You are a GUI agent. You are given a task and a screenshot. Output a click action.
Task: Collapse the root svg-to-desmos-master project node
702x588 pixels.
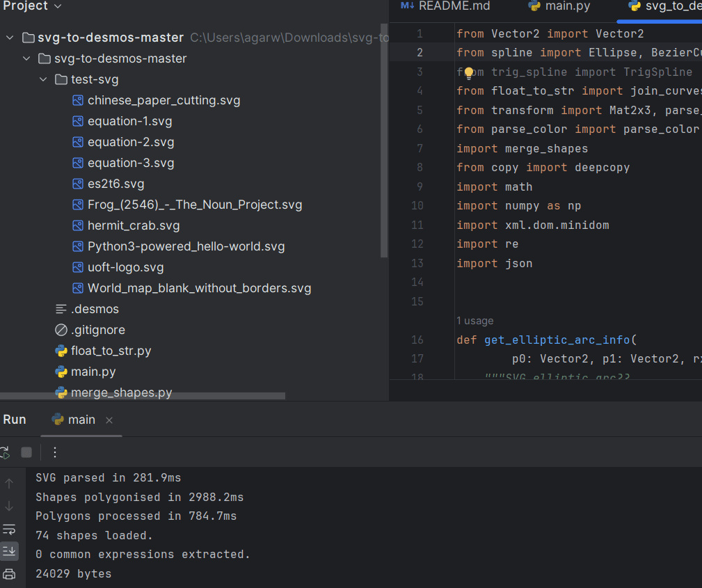[x=10, y=38]
